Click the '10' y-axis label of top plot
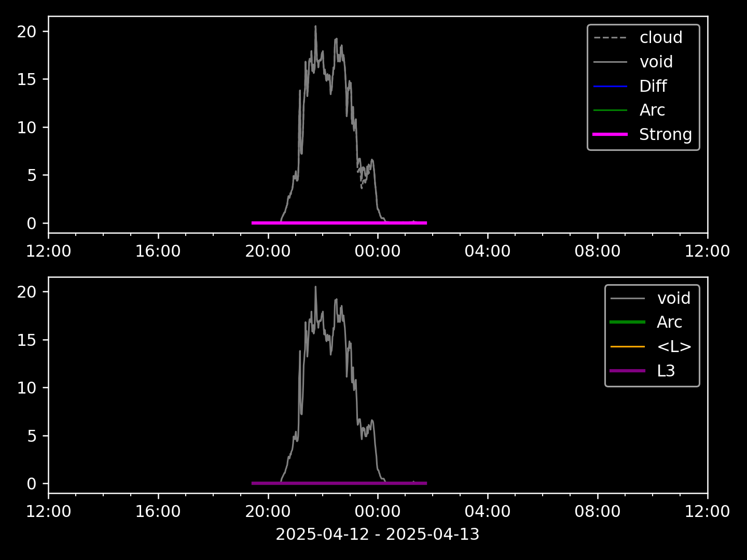The width and height of the screenshot is (747, 560). tap(26, 128)
